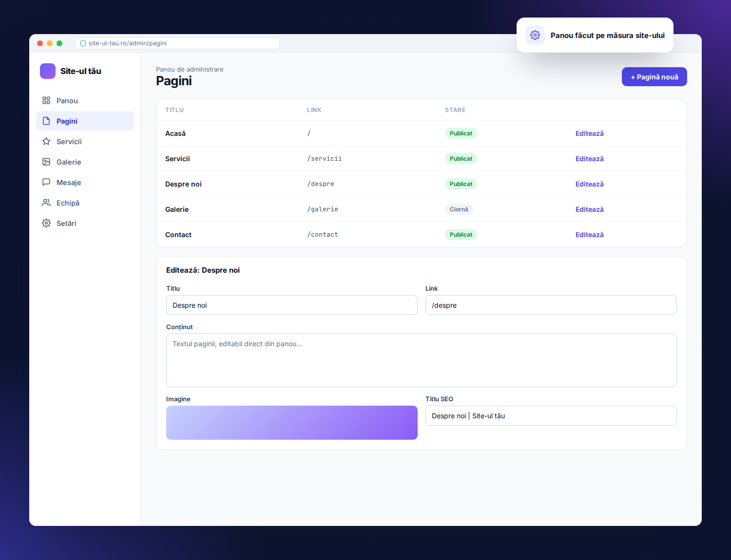The height and width of the screenshot is (560, 731).
Task: Click the /contact link cell
Action: pos(323,235)
